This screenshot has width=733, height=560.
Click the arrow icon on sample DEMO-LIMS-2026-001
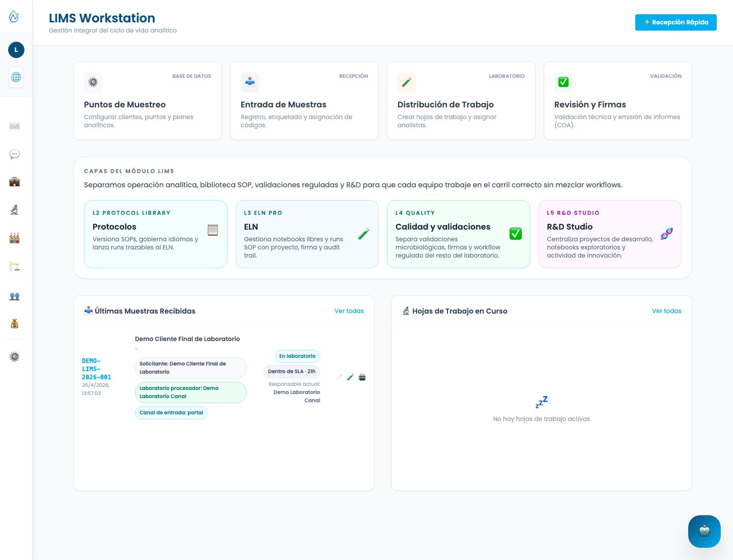click(x=340, y=377)
